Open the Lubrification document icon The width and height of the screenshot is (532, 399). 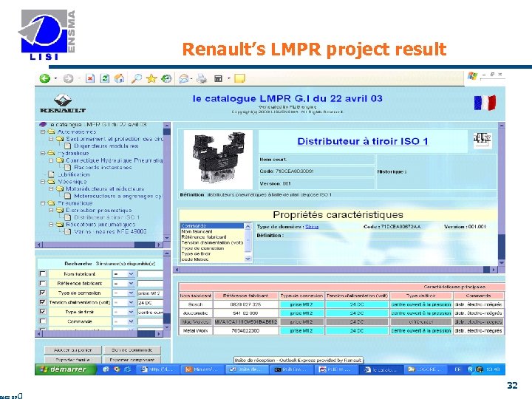51,174
